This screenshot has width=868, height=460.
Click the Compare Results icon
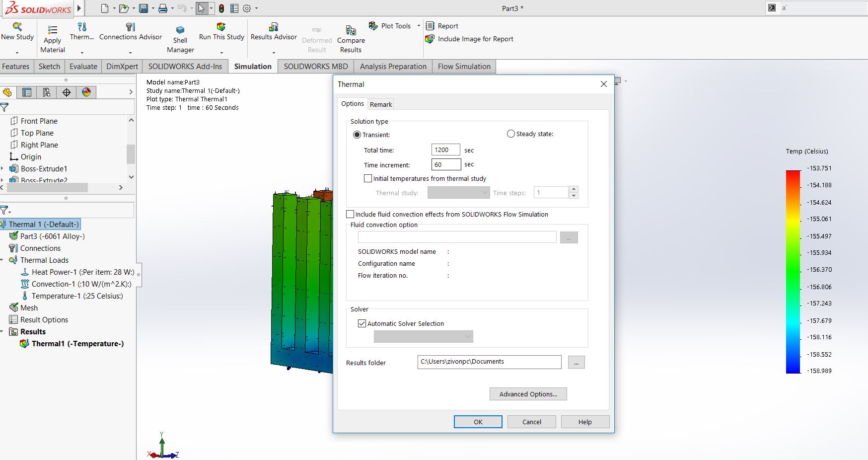coord(351,30)
